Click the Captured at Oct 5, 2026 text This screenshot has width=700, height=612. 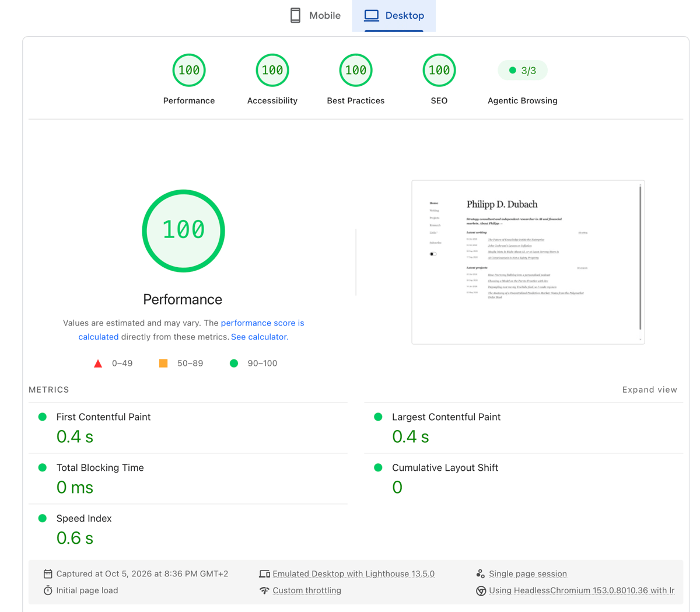[x=142, y=574]
